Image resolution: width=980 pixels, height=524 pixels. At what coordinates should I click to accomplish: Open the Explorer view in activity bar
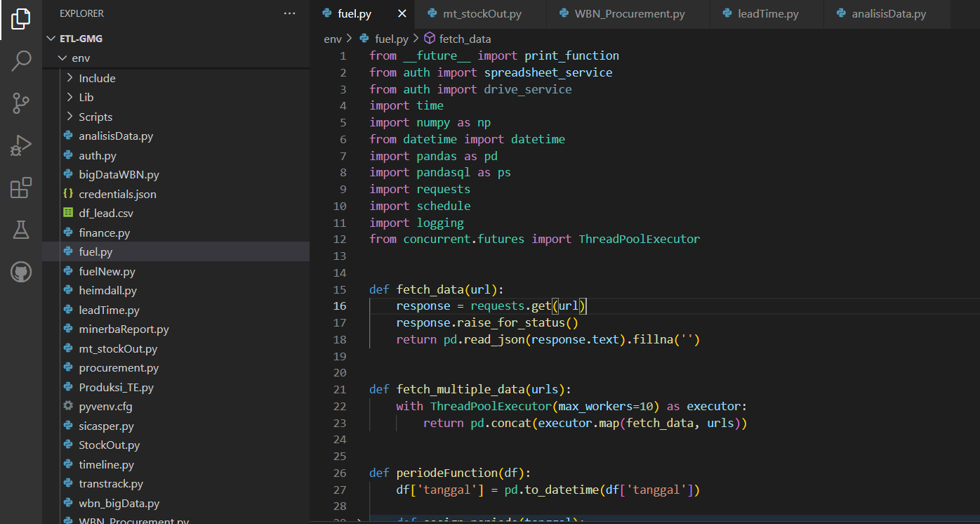click(x=21, y=19)
